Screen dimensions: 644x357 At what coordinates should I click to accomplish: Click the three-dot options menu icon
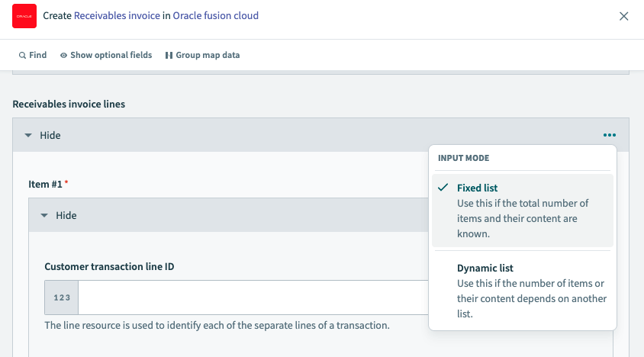608,135
